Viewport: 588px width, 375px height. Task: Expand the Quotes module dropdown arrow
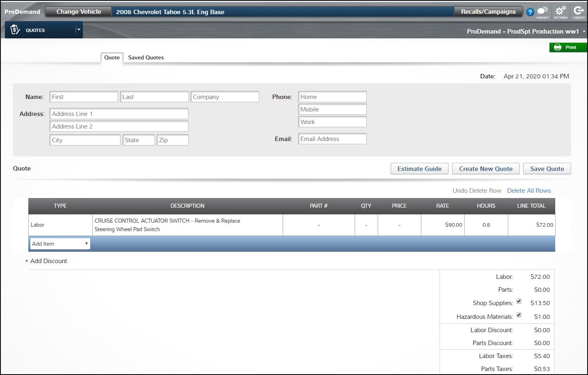pyautogui.click(x=78, y=29)
